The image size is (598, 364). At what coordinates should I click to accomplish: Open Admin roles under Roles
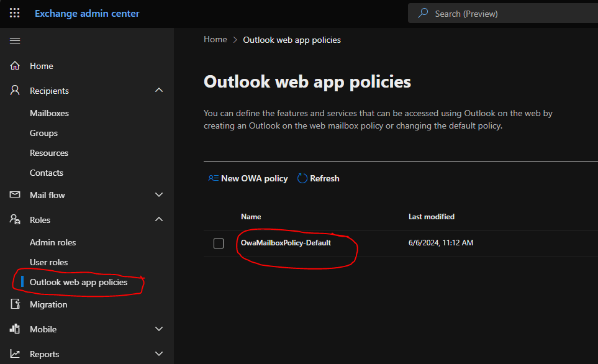53,242
